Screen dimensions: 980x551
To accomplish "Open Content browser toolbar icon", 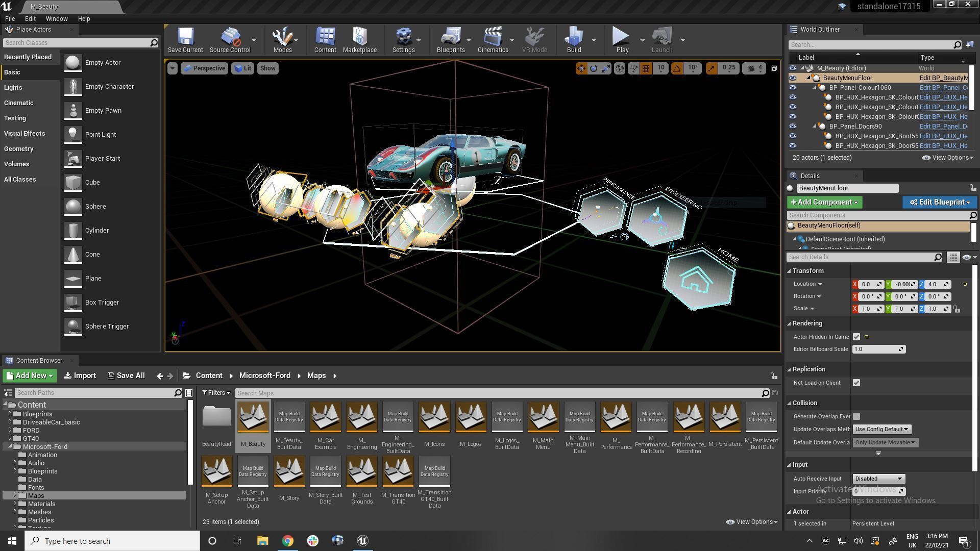I will click(325, 40).
